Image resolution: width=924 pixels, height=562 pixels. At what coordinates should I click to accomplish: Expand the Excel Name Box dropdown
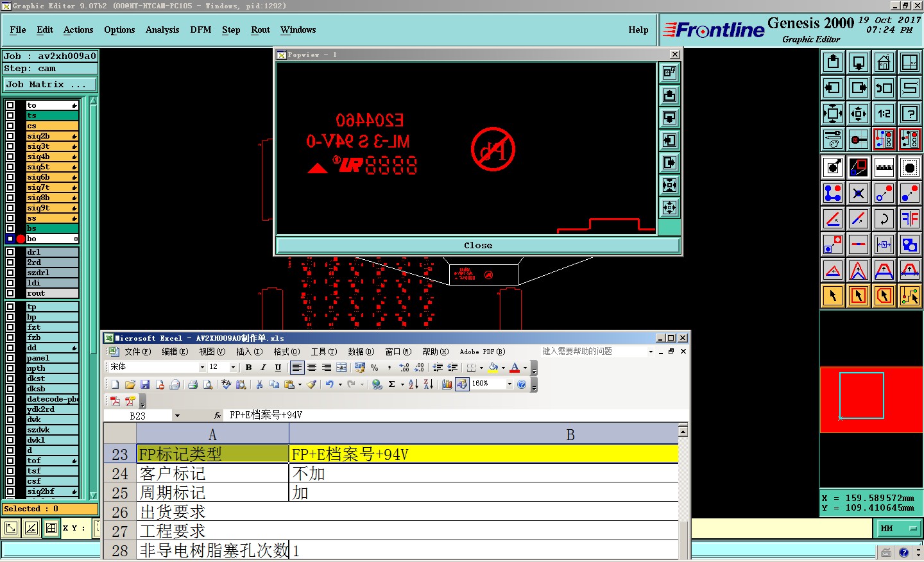click(x=177, y=416)
